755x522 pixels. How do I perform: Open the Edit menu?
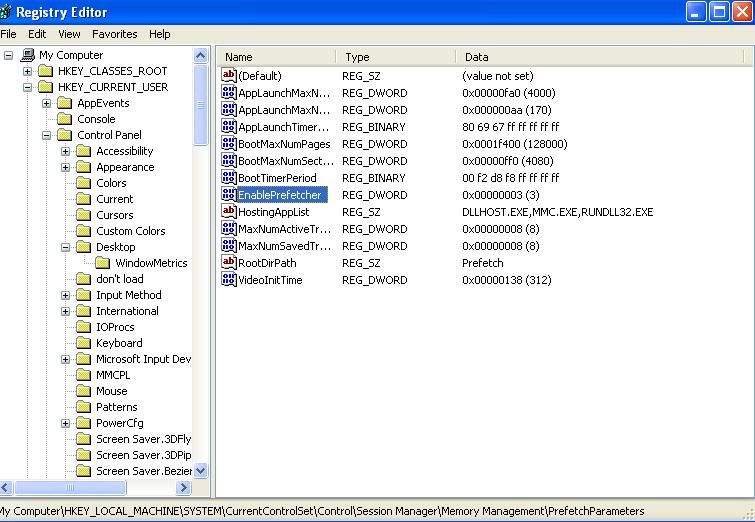tap(37, 34)
